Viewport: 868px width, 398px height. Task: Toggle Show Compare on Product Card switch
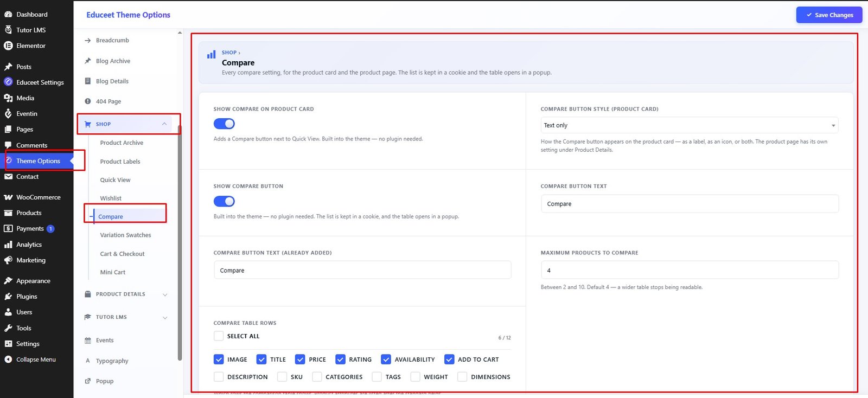tap(224, 124)
